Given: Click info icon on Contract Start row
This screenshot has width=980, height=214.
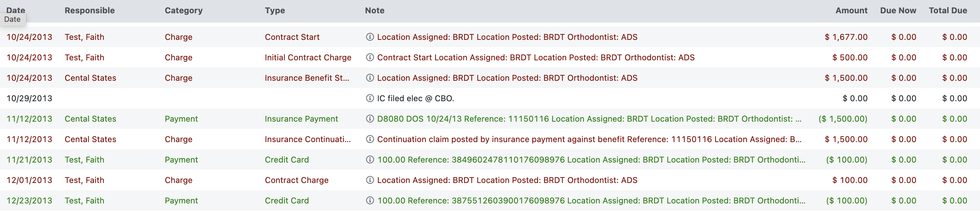Looking at the screenshot, I should tap(369, 37).
